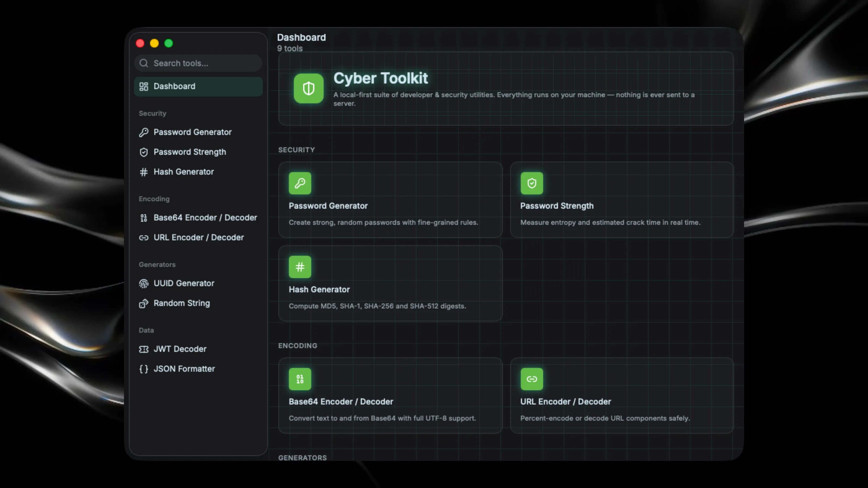Click 'Convert text to and from Base64' description
This screenshot has width=868, height=488.
click(382, 419)
